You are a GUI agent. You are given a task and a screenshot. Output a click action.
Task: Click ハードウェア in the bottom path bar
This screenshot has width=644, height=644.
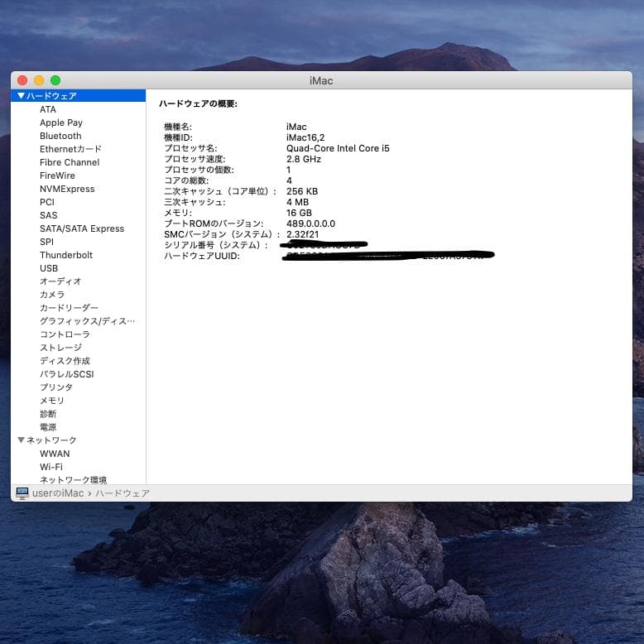tap(123, 493)
